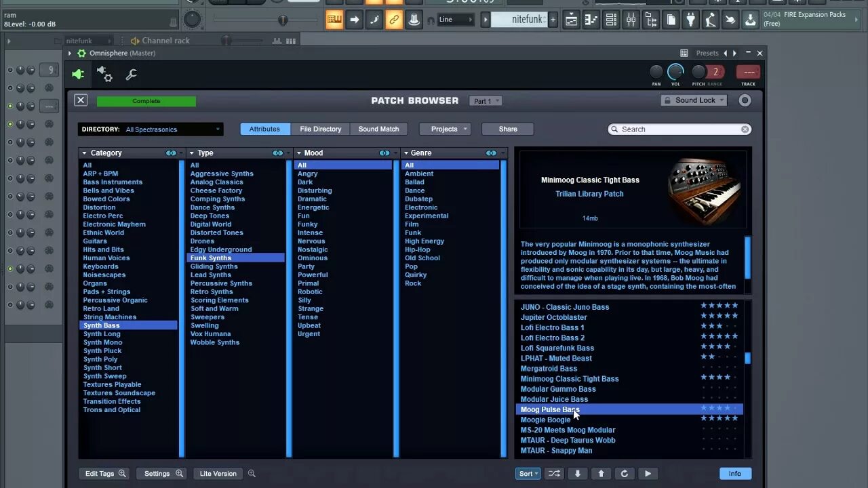Open the FL Studio piano roll view icon

click(x=591, y=20)
